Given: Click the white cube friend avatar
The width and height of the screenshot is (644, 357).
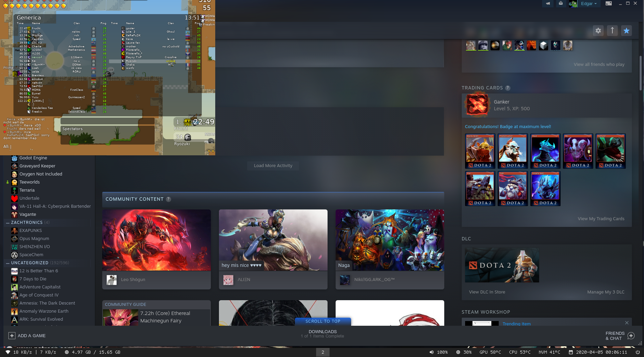Looking at the screenshot, I should click(x=543, y=45).
